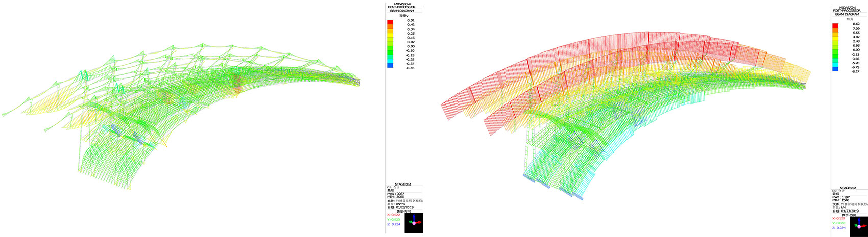The image size is (868, 237).
Task: Select the yellow swatch in left legend
Action: click(x=390, y=36)
